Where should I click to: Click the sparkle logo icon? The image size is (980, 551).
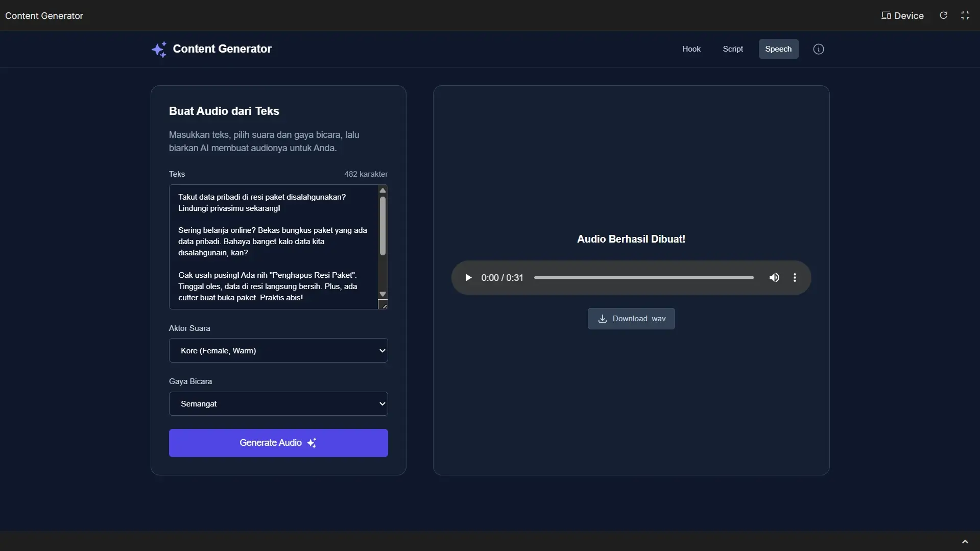point(159,49)
